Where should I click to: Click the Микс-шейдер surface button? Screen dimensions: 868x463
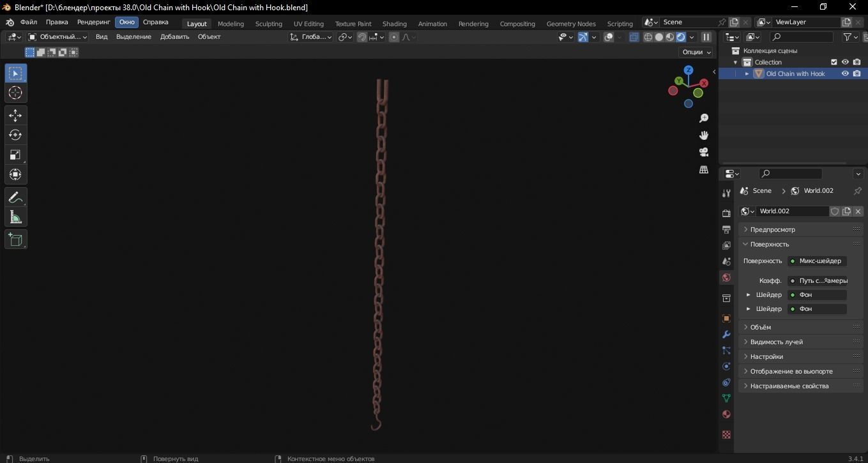tap(817, 261)
